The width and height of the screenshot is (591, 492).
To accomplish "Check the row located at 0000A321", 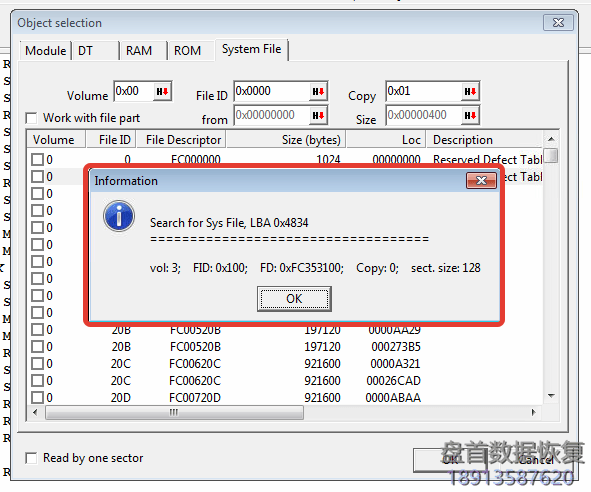I will coord(37,363).
